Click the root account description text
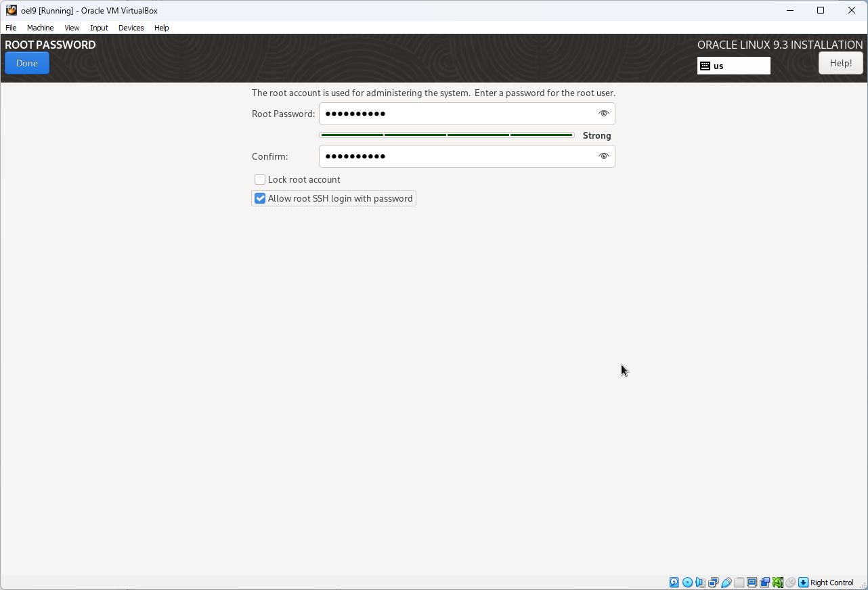Viewport: 868px width, 590px height. tap(433, 93)
